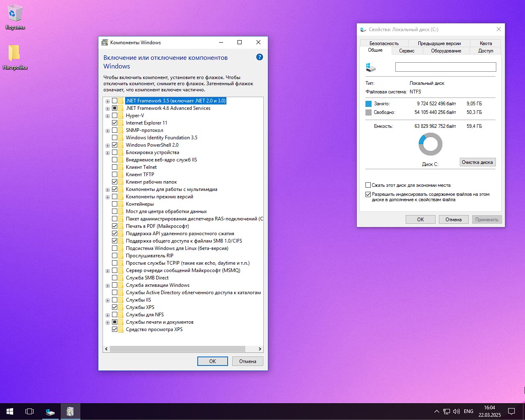Expand the SNMP-протокол node

point(107,131)
